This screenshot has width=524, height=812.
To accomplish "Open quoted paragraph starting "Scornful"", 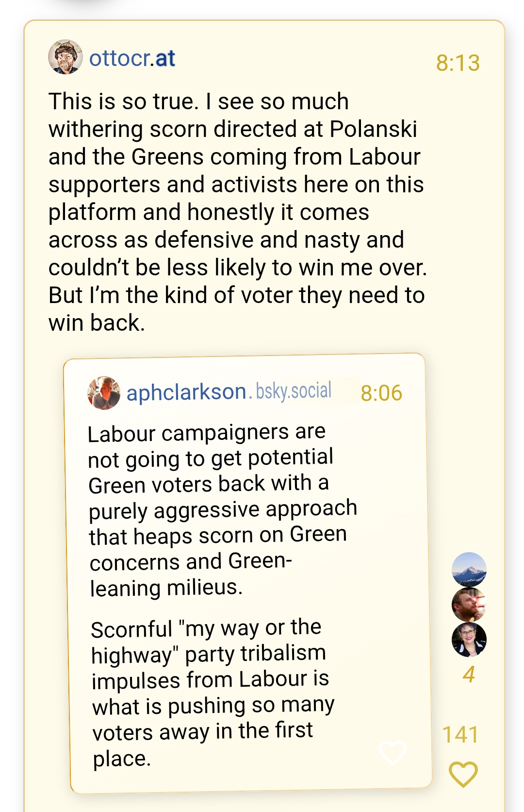I will click(x=206, y=628).
